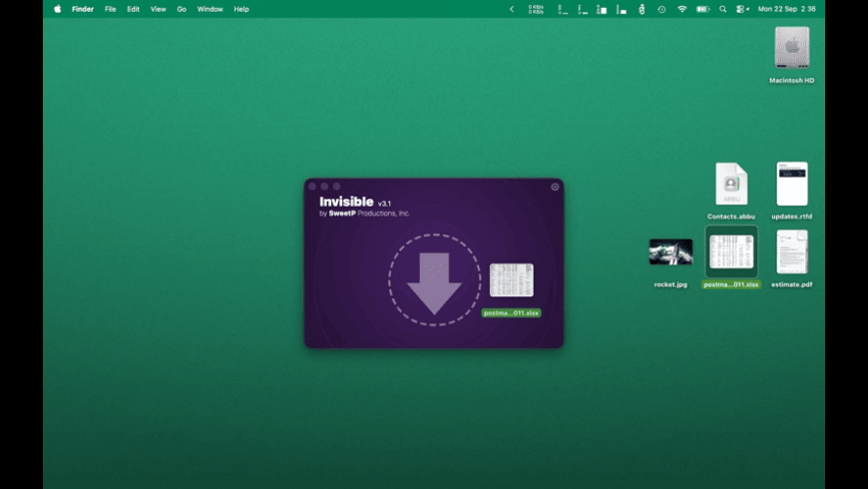The height and width of the screenshot is (489, 868).
Task: Close the Invisible window
Action: tap(312, 187)
